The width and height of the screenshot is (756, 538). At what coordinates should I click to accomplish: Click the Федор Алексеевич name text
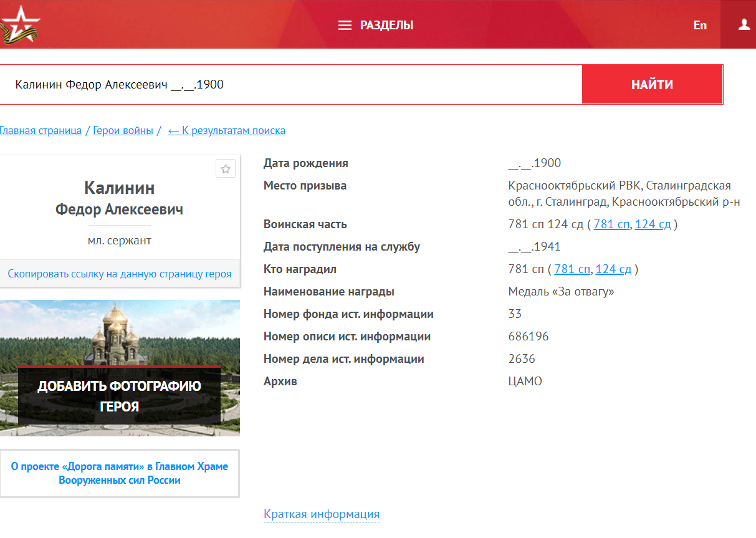[x=120, y=209]
